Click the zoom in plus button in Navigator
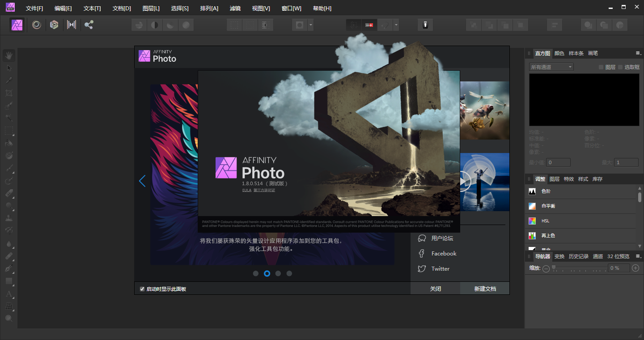The width and height of the screenshot is (644, 340). tap(636, 268)
